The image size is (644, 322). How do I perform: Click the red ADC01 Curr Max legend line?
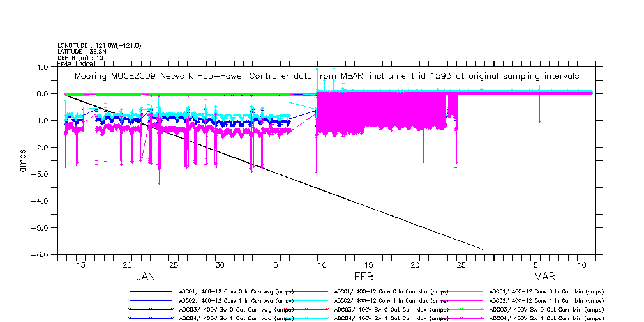pos(305,291)
